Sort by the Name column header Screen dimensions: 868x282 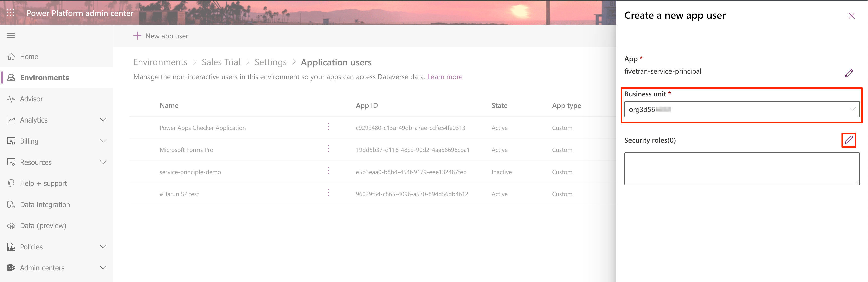tap(169, 105)
